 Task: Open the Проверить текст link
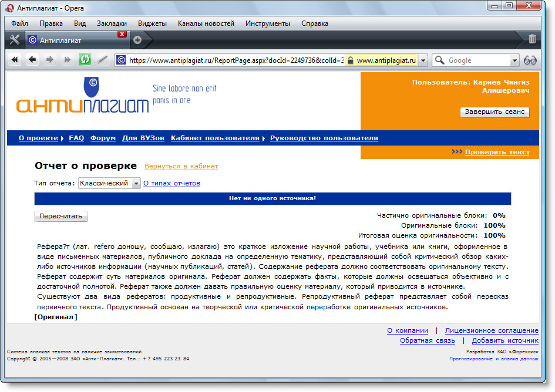(x=497, y=152)
